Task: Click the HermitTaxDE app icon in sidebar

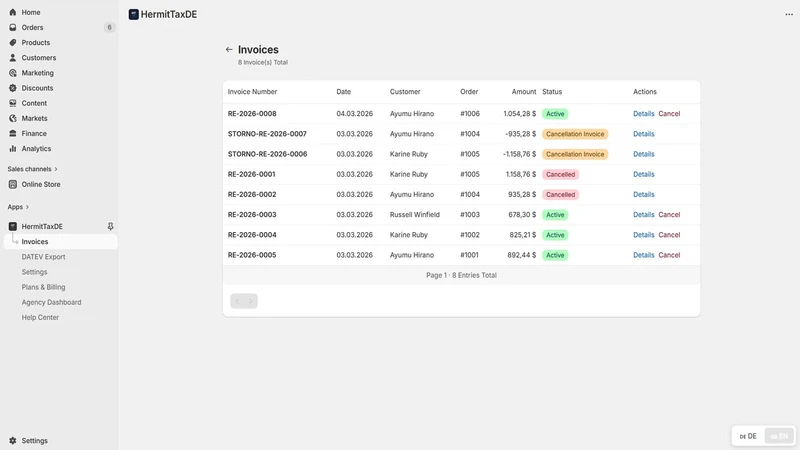Action: point(13,226)
